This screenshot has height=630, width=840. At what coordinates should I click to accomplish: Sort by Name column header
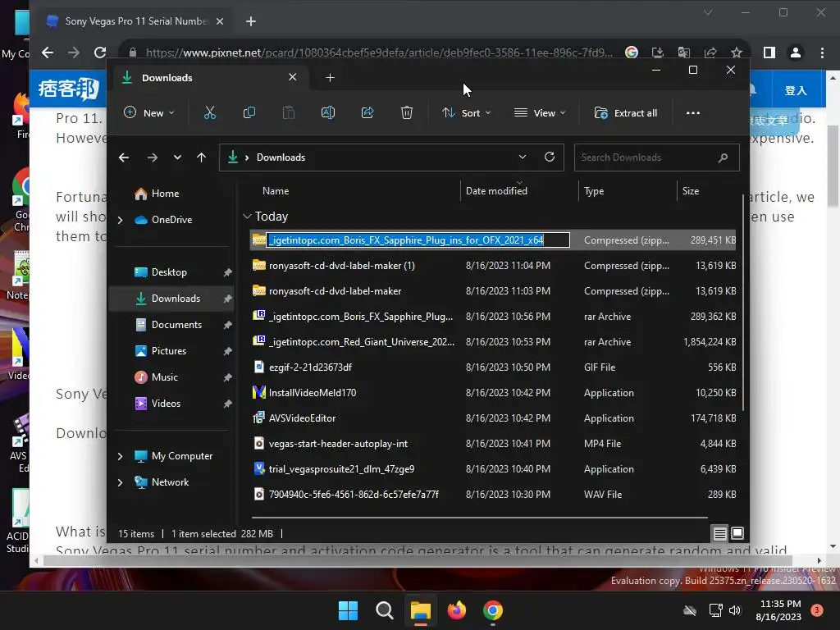pos(276,190)
